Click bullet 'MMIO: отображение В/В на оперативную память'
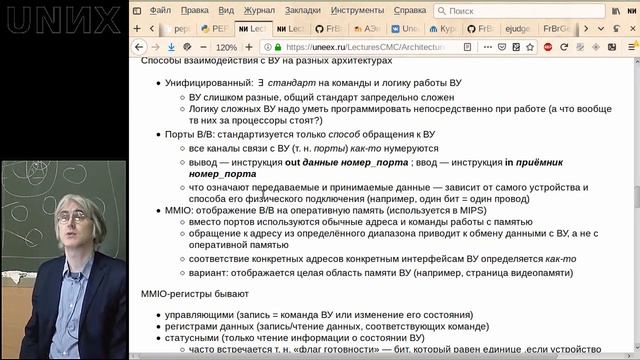 coord(326,211)
